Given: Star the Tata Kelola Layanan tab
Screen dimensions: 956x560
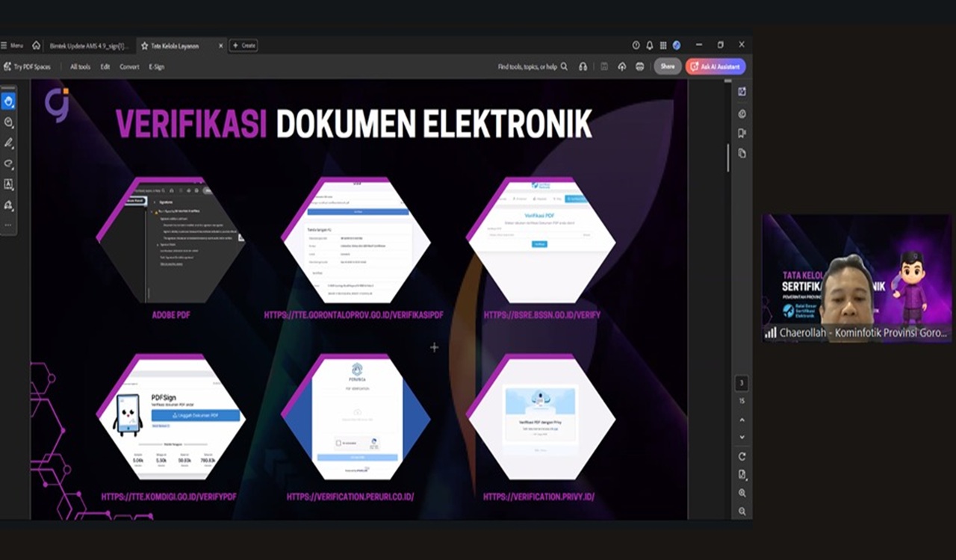Looking at the screenshot, I should [x=145, y=46].
